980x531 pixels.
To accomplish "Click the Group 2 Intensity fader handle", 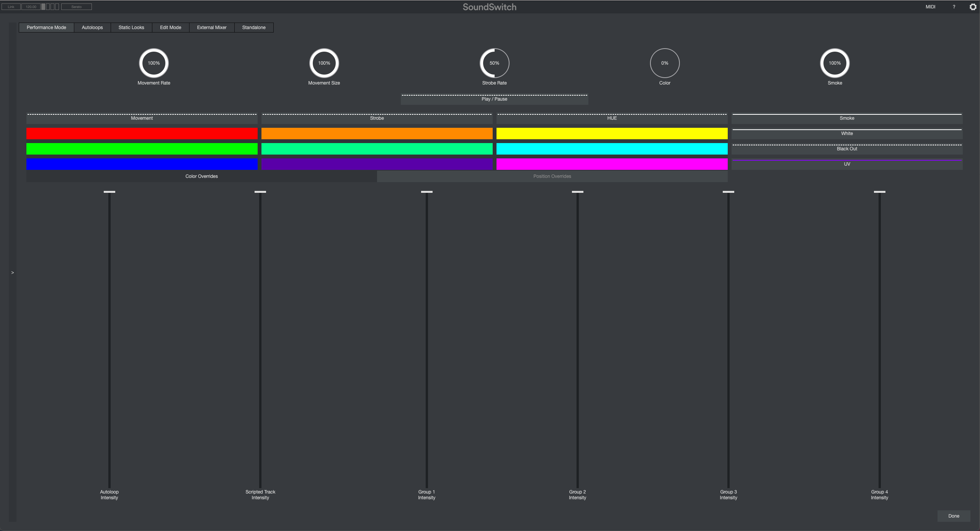I will pos(578,192).
